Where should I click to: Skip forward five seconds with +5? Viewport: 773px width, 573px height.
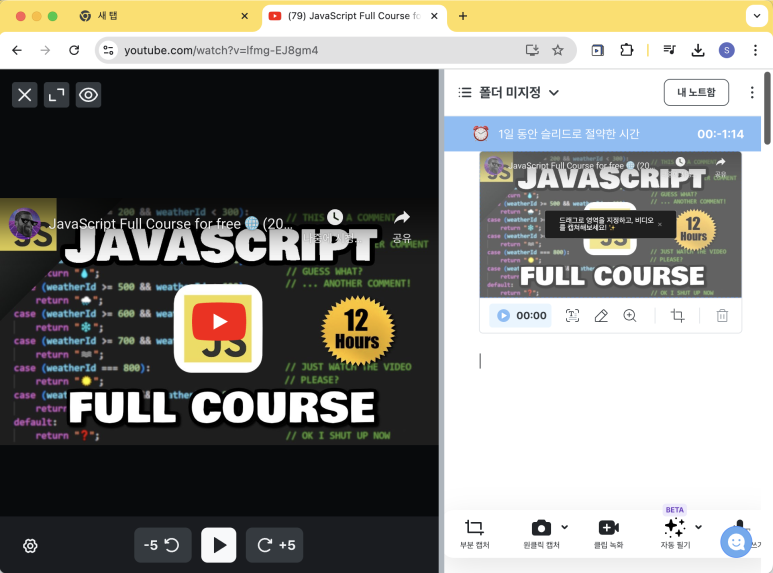(275, 545)
